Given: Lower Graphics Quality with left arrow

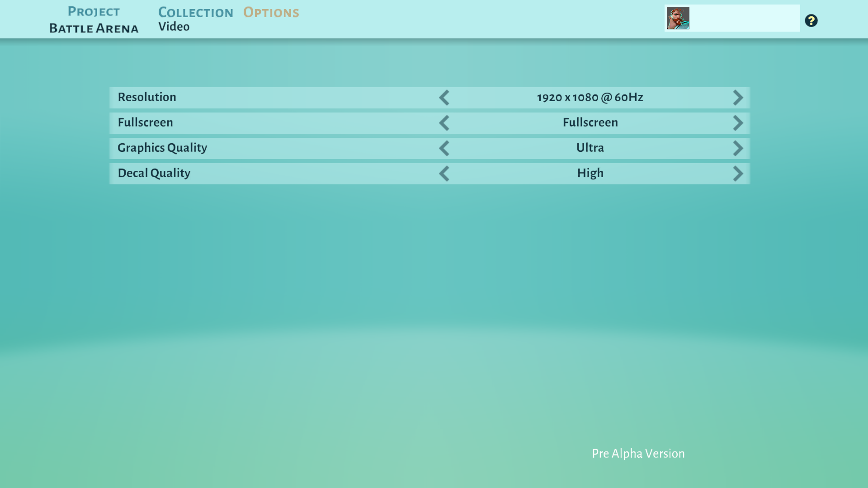Looking at the screenshot, I should (444, 148).
